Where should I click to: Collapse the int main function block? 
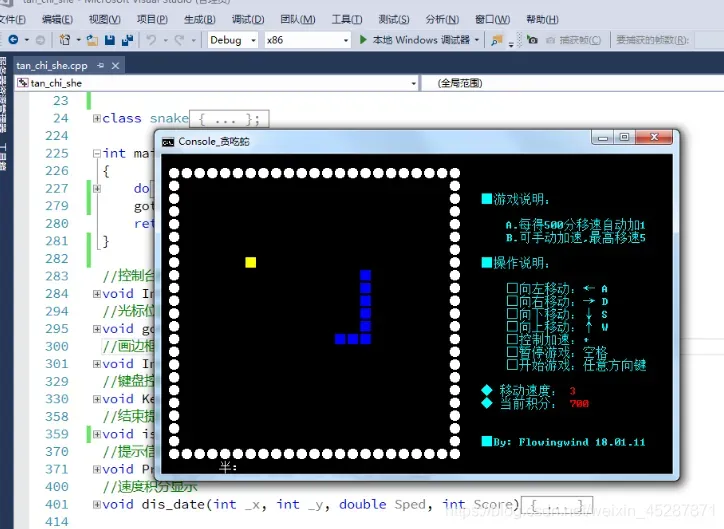96,154
